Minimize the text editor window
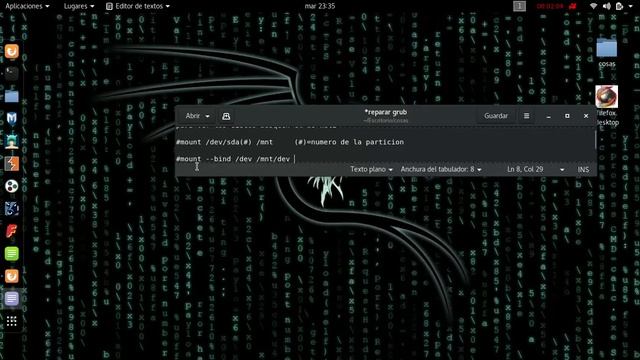This screenshot has width=640, height=360. tap(548, 116)
